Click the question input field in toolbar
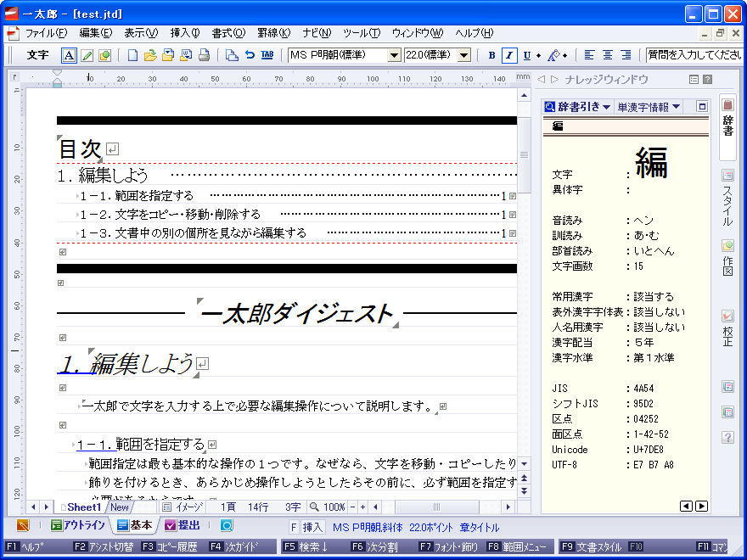This screenshot has width=747, height=560. [694, 55]
